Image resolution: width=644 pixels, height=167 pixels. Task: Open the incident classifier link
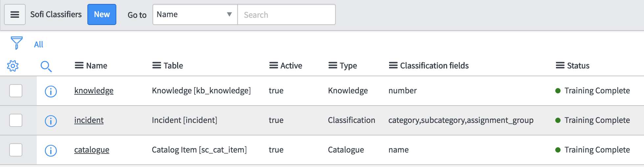(x=89, y=120)
